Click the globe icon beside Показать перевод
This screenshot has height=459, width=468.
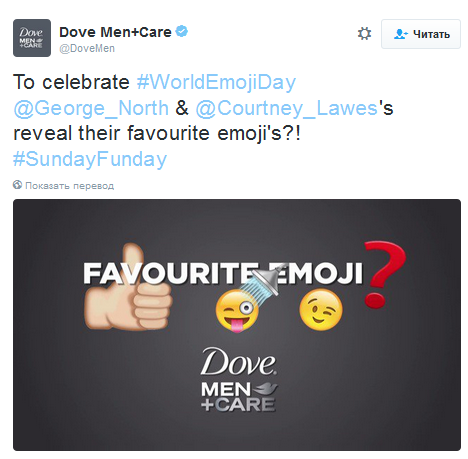pos(18,185)
